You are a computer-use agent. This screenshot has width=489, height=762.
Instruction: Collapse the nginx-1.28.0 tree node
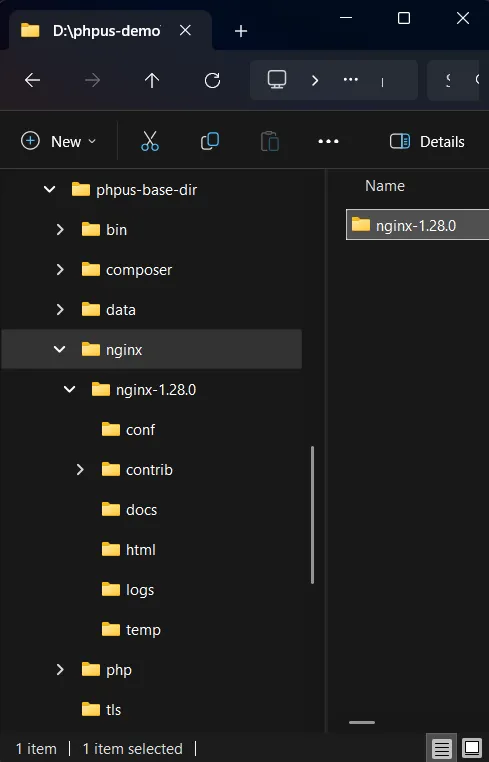click(70, 389)
